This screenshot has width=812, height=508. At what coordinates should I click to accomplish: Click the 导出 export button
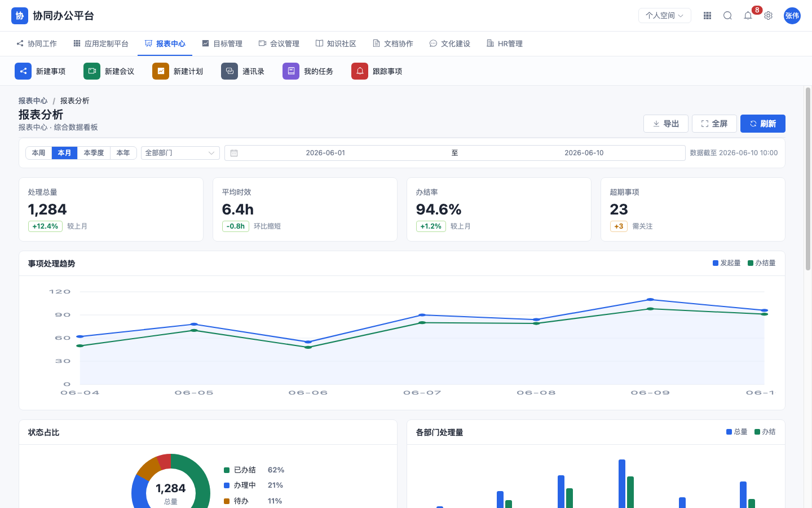[666, 124]
